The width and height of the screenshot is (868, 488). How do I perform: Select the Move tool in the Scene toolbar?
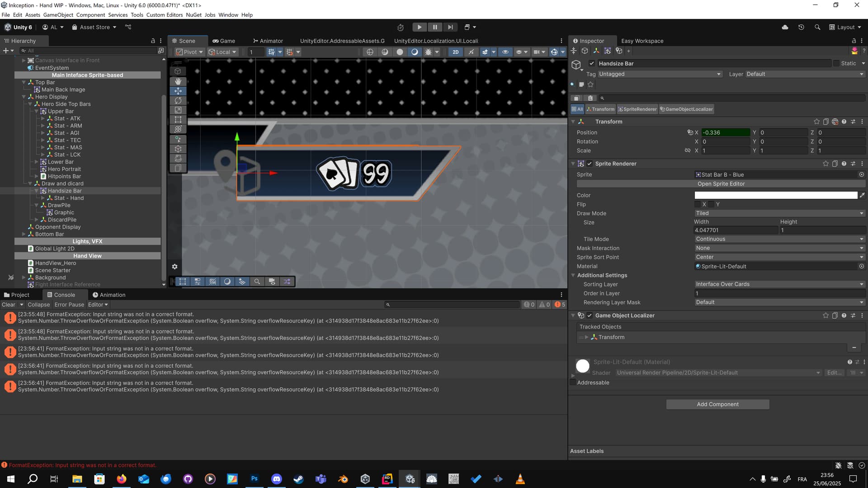[x=178, y=91]
